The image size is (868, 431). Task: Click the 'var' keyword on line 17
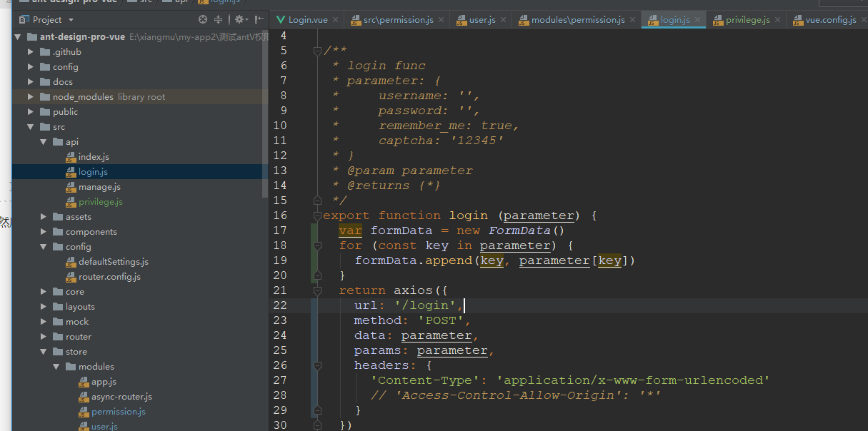(350, 230)
